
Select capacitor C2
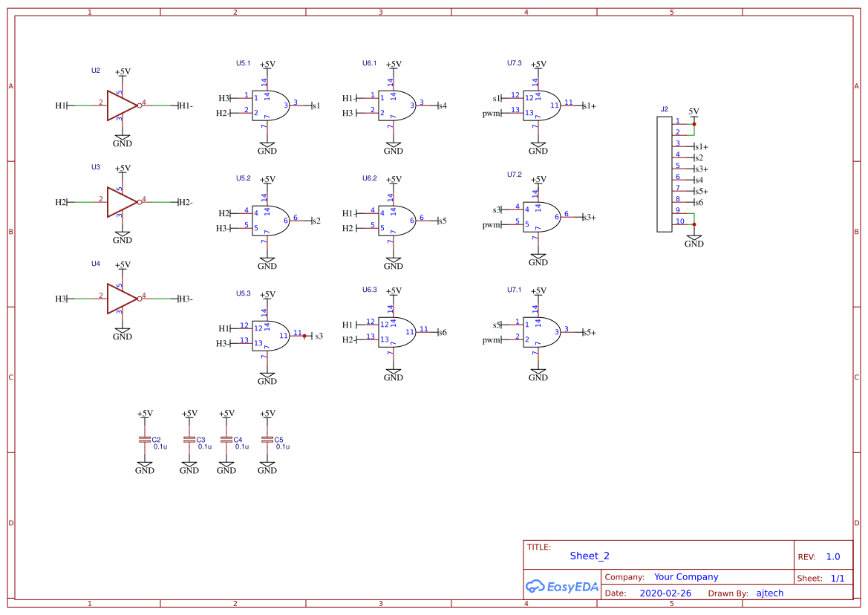146,440
